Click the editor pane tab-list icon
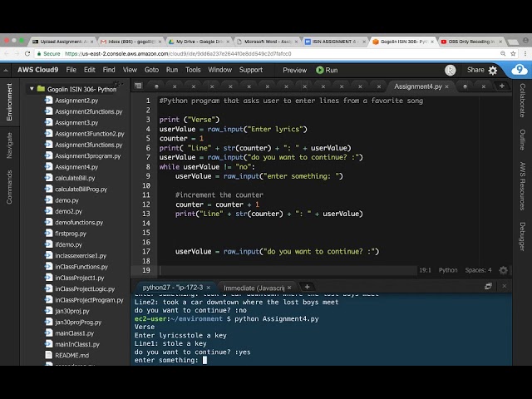 tap(138, 86)
